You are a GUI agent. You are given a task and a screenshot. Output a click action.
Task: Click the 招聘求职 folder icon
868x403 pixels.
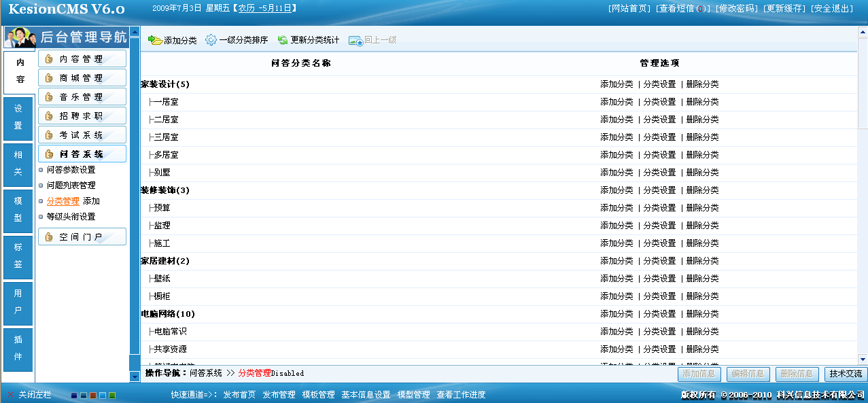(50, 115)
